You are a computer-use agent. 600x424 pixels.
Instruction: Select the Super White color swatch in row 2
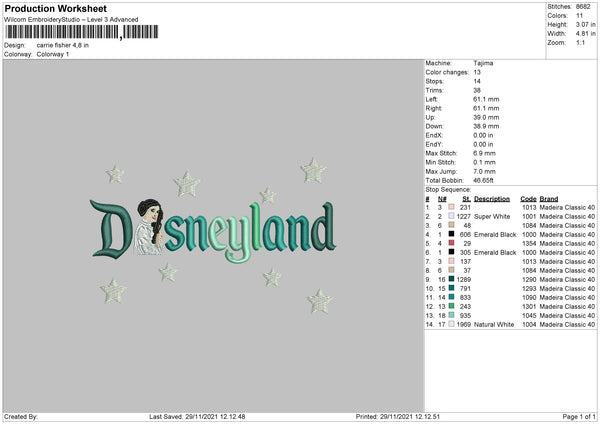click(x=452, y=216)
